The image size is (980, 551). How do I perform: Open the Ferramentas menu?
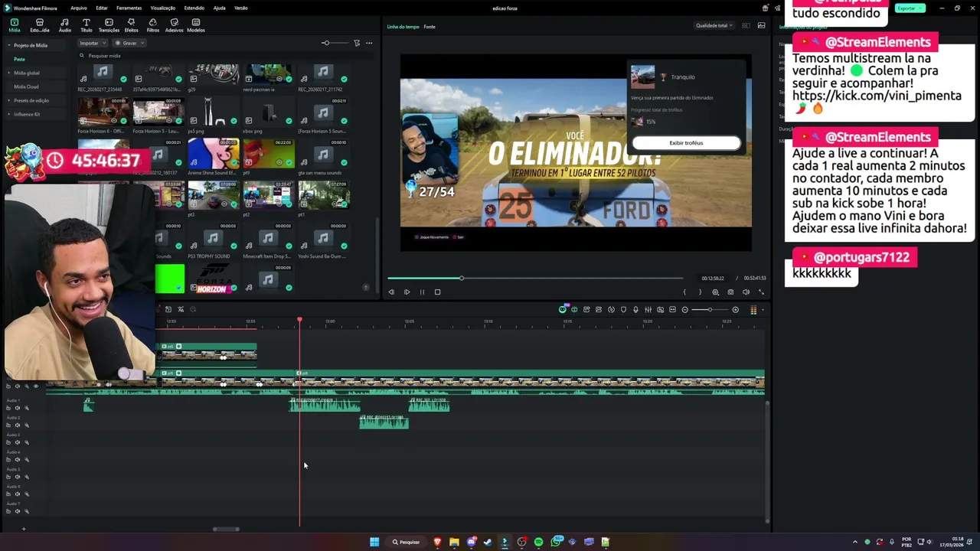[x=129, y=8]
